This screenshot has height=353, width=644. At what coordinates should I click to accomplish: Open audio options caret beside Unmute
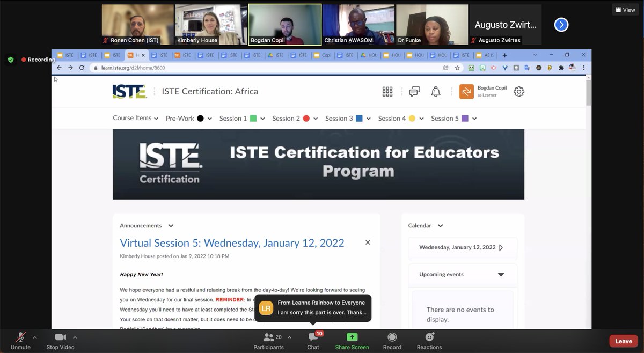coord(35,337)
